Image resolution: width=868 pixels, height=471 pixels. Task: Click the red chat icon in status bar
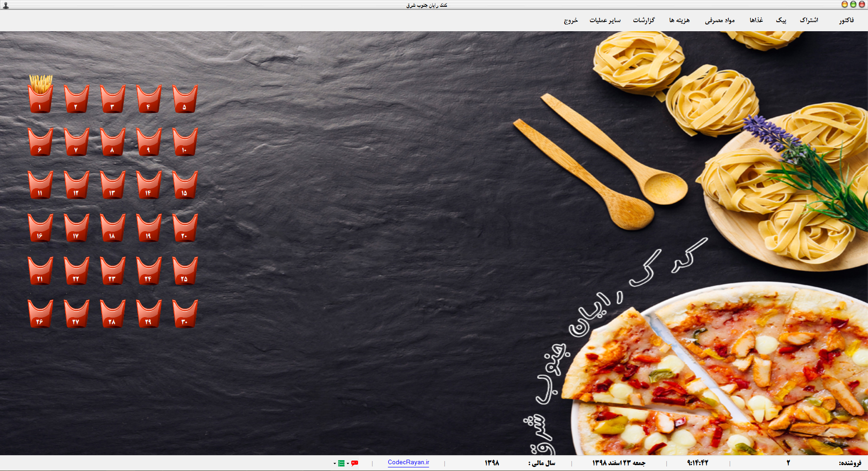(x=354, y=463)
